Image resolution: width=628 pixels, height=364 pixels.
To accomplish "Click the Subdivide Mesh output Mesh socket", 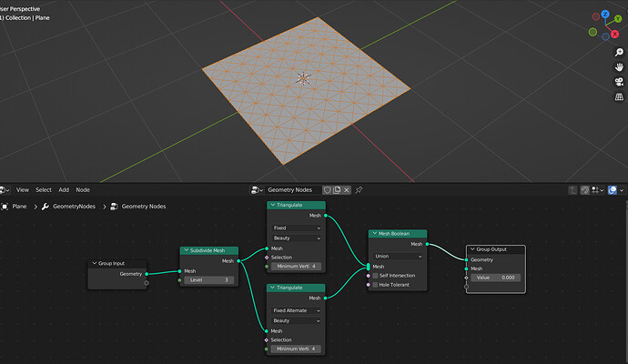I will tap(238, 260).
